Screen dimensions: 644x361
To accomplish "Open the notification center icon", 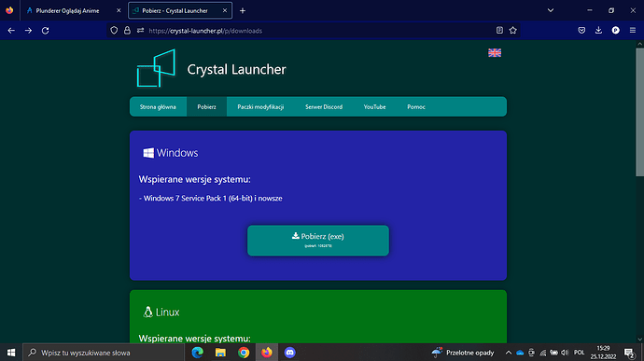I will [x=629, y=353].
